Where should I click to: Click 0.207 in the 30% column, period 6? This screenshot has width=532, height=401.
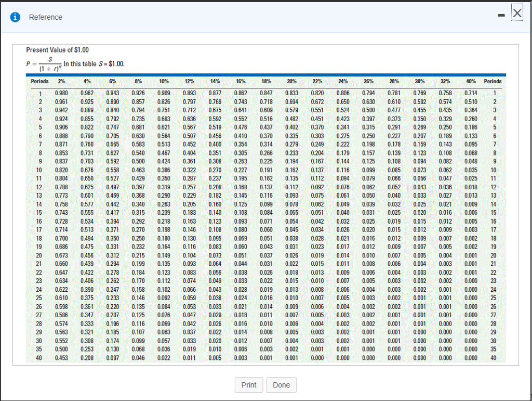click(x=420, y=136)
